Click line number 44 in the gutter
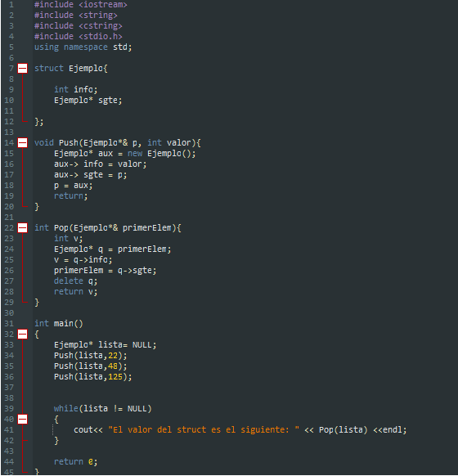The width and height of the screenshot is (458, 476). pyautogui.click(x=9, y=462)
